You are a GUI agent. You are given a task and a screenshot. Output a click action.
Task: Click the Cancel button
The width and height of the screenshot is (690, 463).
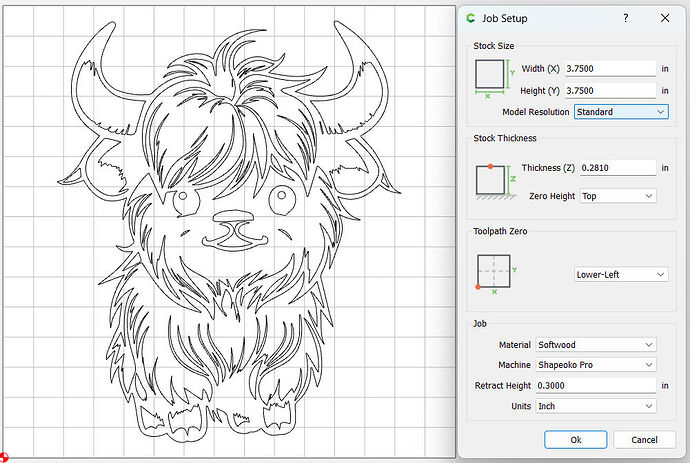(644, 440)
